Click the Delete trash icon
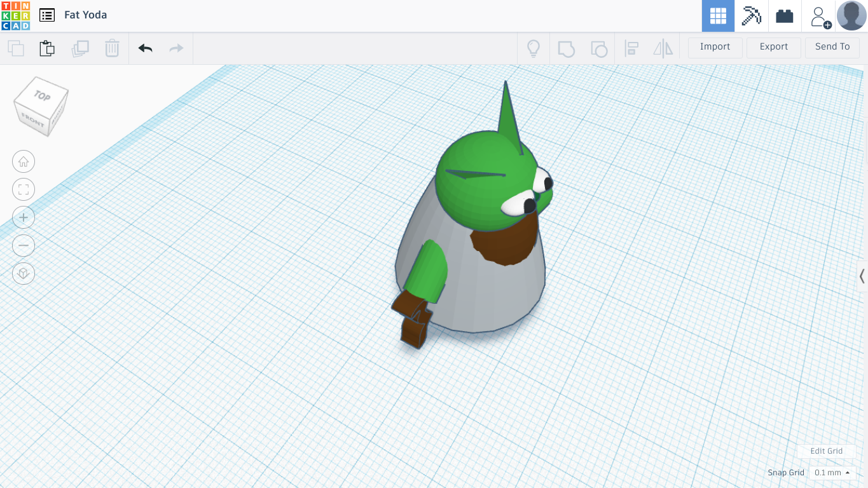 coord(112,48)
